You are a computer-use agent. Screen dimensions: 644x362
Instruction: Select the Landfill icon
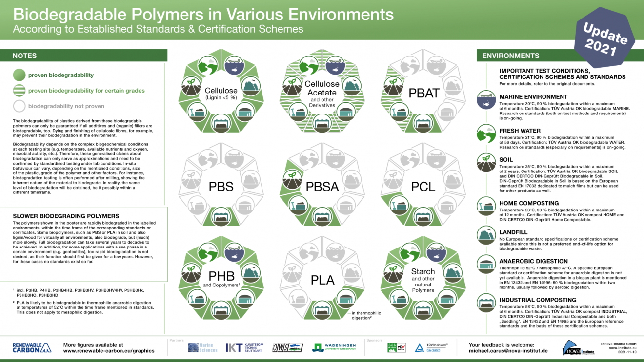coord(485,235)
